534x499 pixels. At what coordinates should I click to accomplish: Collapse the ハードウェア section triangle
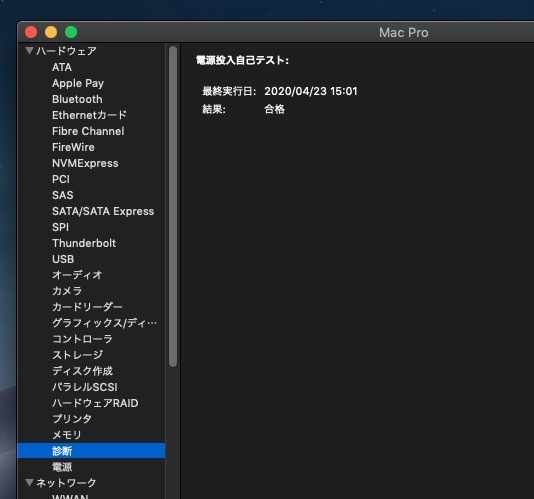pyautogui.click(x=29, y=51)
